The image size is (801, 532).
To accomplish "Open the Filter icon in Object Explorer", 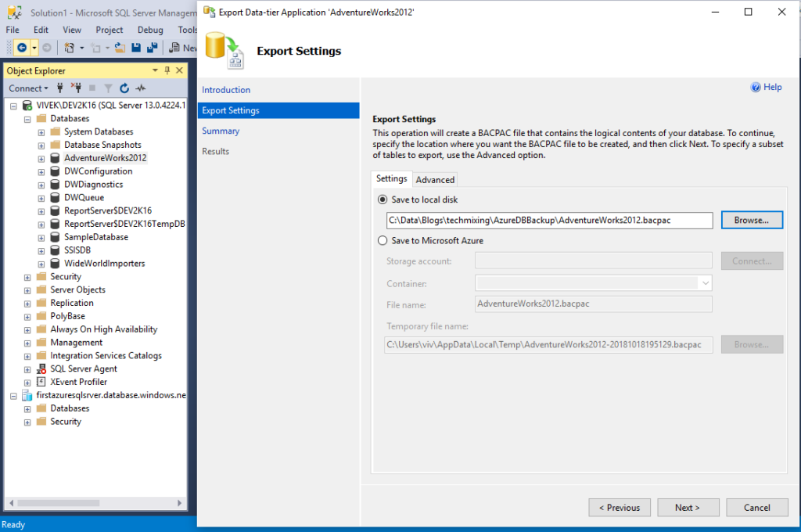I will coord(108,88).
